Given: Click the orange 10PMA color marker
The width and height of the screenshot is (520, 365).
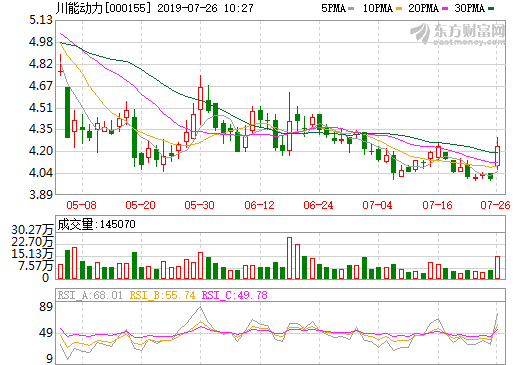Looking at the screenshot, I should (x=399, y=9).
